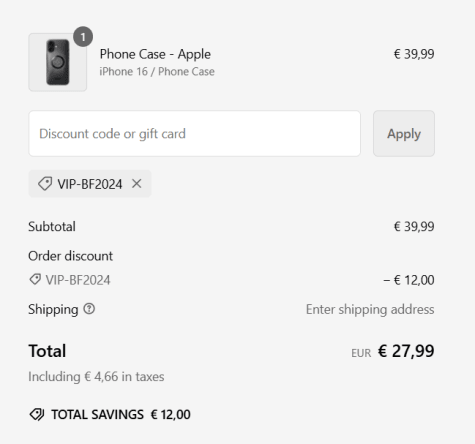
Task: Click the Shipping label
Action: click(x=53, y=309)
